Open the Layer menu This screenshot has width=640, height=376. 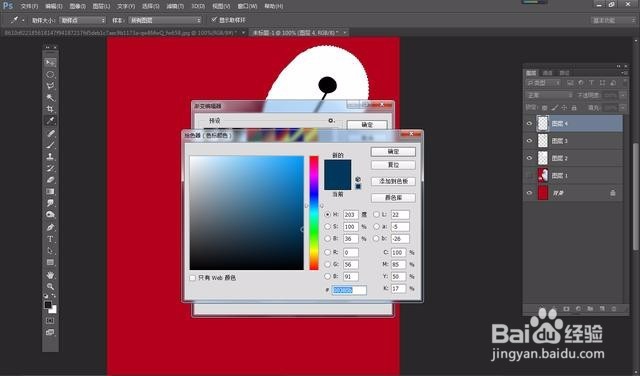click(101, 6)
